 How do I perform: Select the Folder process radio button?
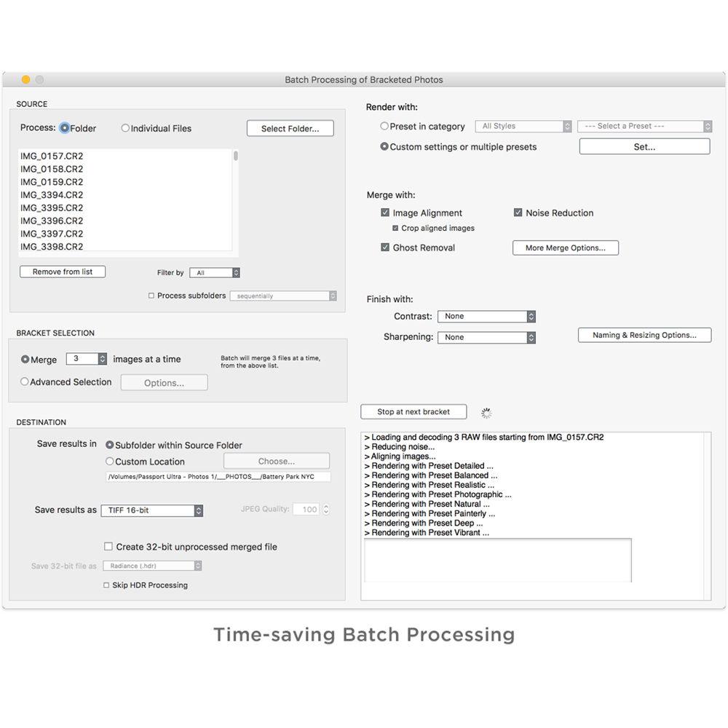click(x=65, y=128)
